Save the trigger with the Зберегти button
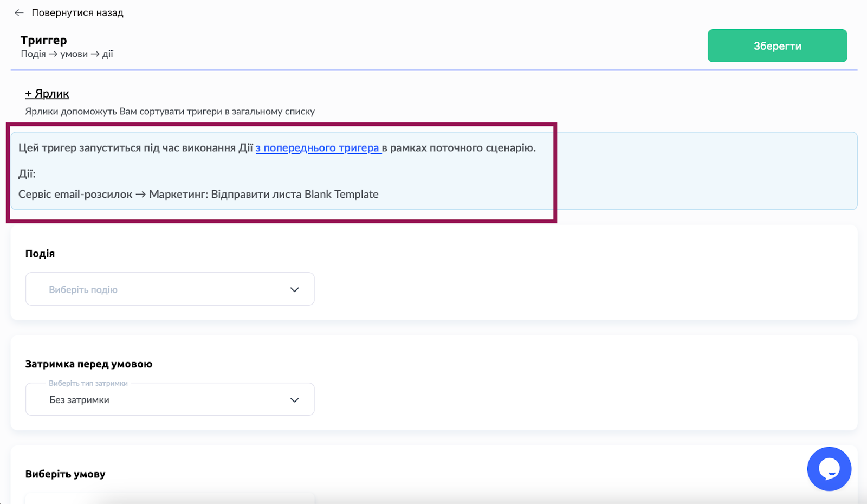The height and width of the screenshot is (504, 867). [x=777, y=46]
